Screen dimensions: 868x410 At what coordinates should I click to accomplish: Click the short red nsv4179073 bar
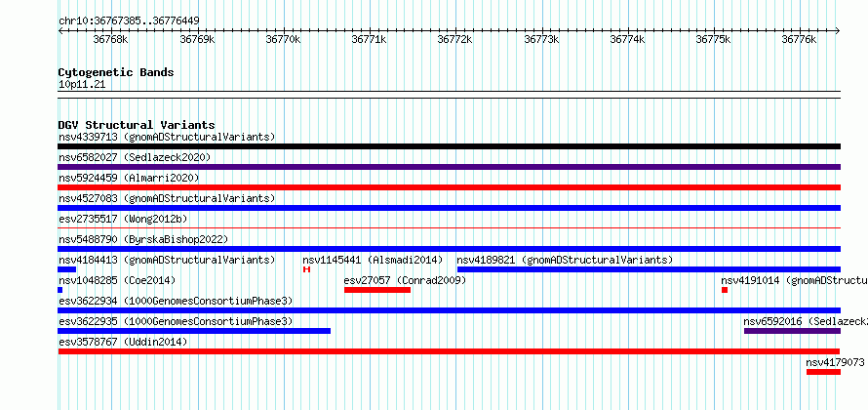[x=824, y=372]
